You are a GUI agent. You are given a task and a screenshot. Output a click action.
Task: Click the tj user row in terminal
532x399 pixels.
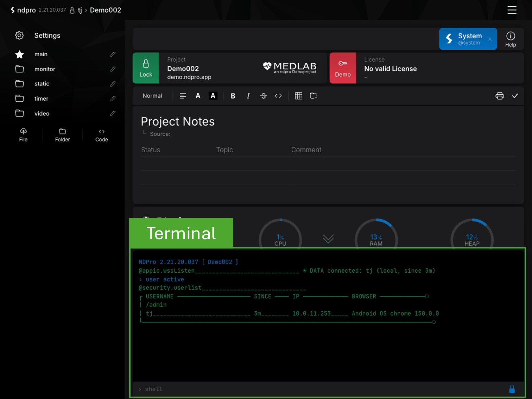289,313
